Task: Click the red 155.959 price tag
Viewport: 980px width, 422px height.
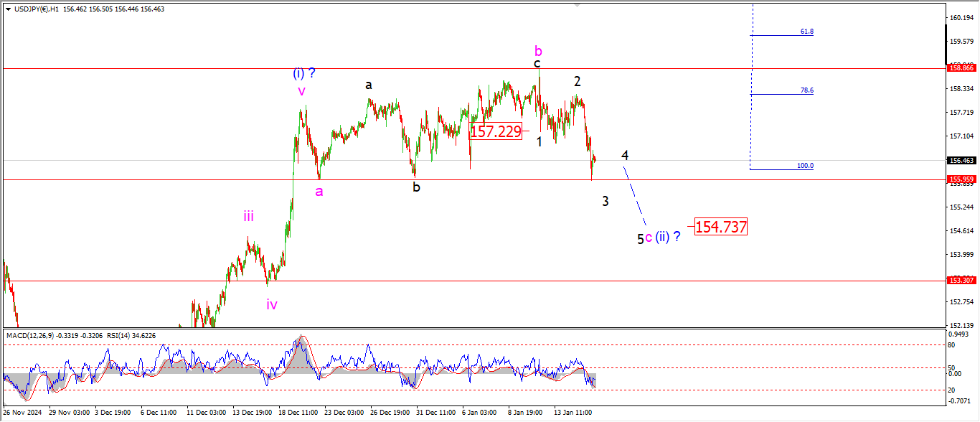Action: 961,179
